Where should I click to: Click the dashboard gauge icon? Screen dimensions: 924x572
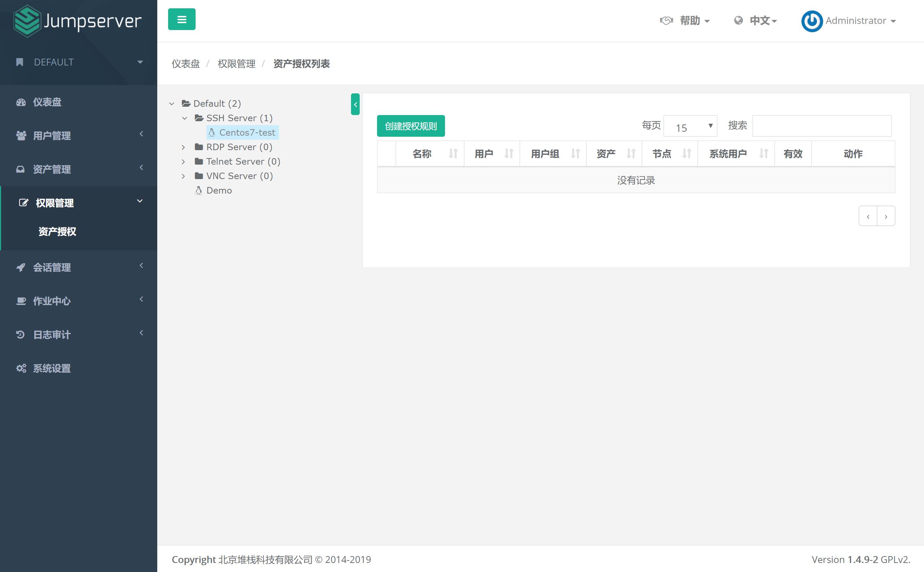click(21, 102)
